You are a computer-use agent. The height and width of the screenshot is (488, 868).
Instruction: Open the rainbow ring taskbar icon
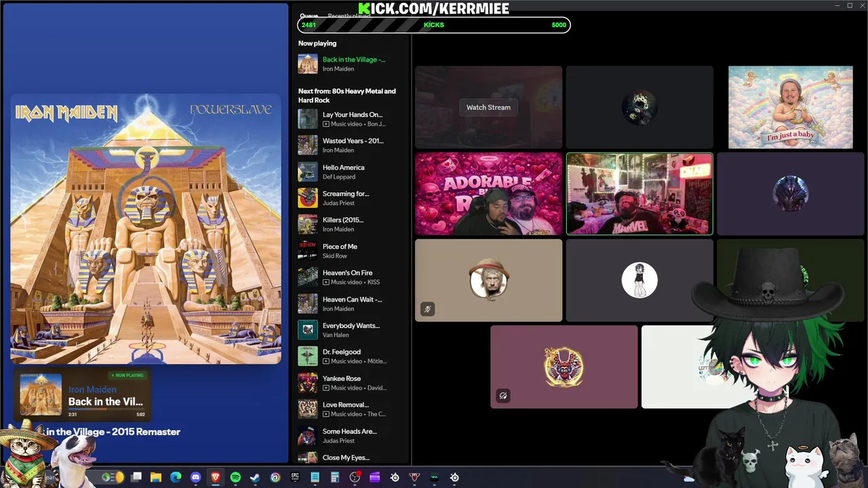click(275, 477)
